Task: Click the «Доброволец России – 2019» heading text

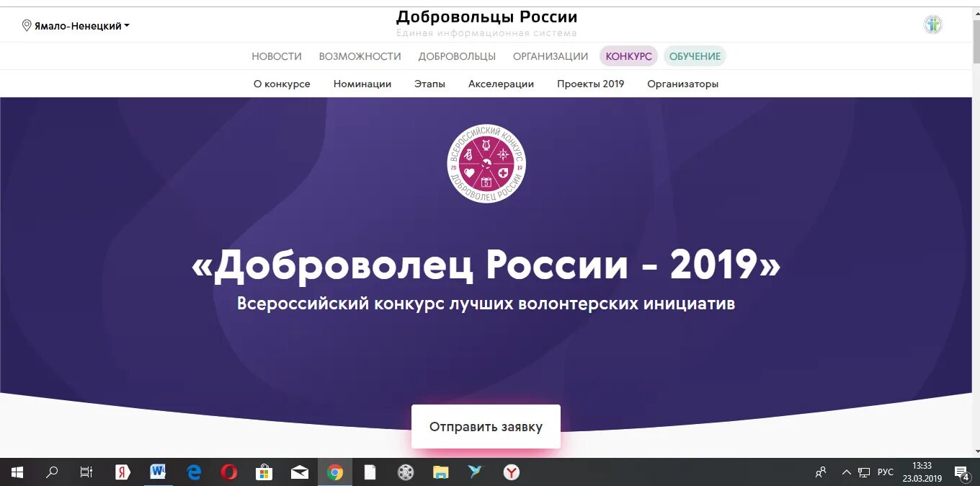Action: point(486,265)
